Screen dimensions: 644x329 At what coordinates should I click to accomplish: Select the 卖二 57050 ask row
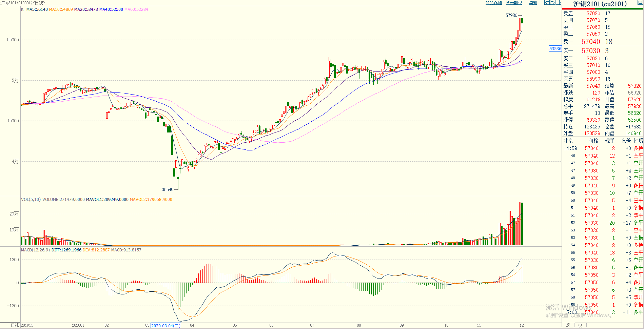[603, 34]
